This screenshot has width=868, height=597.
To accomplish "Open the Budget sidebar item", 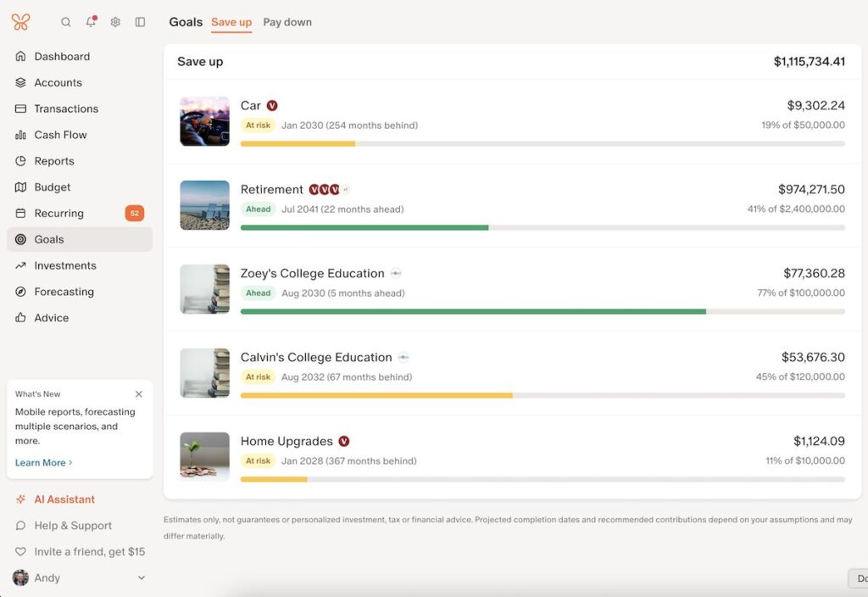I will (x=80, y=187).
